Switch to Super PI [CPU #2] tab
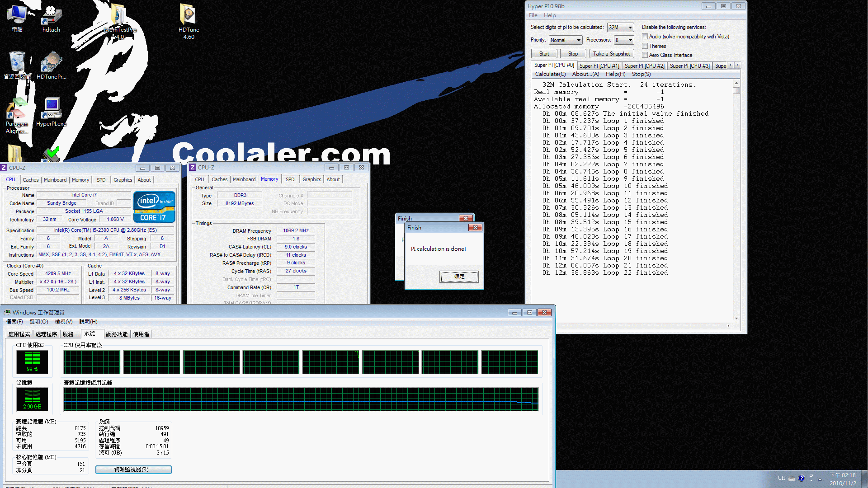The image size is (868, 488). tap(644, 66)
